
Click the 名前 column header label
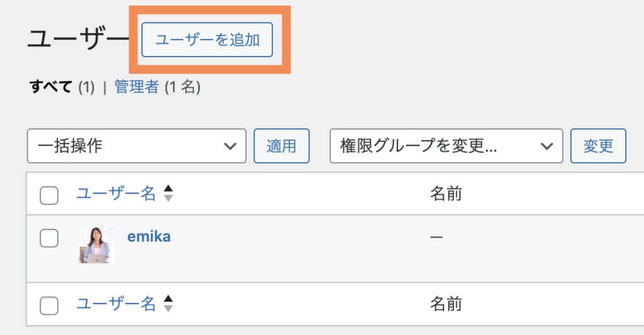coord(446,194)
